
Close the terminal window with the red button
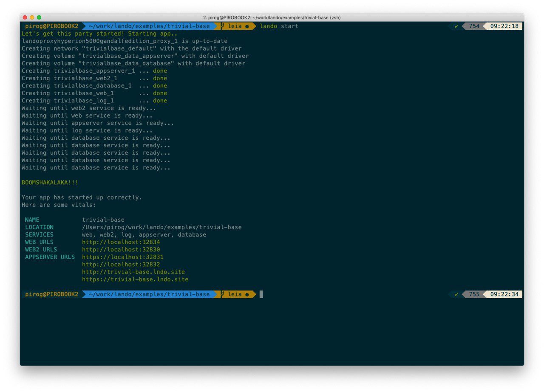point(25,17)
